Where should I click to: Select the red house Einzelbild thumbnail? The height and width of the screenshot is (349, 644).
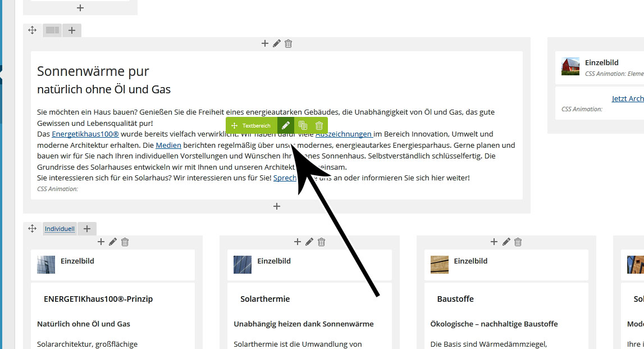[570, 66]
